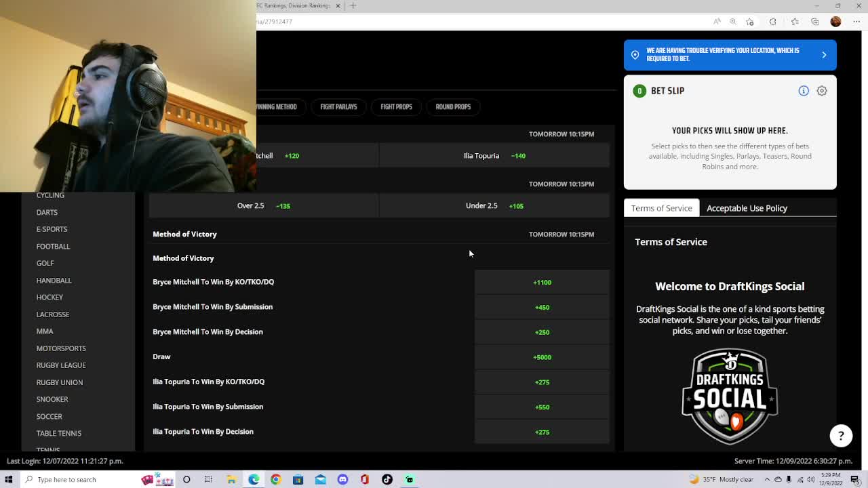This screenshot has height=488, width=868.
Task: Switch to Microsoft Edge in taskbar
Action: click(x=254, y=479)
